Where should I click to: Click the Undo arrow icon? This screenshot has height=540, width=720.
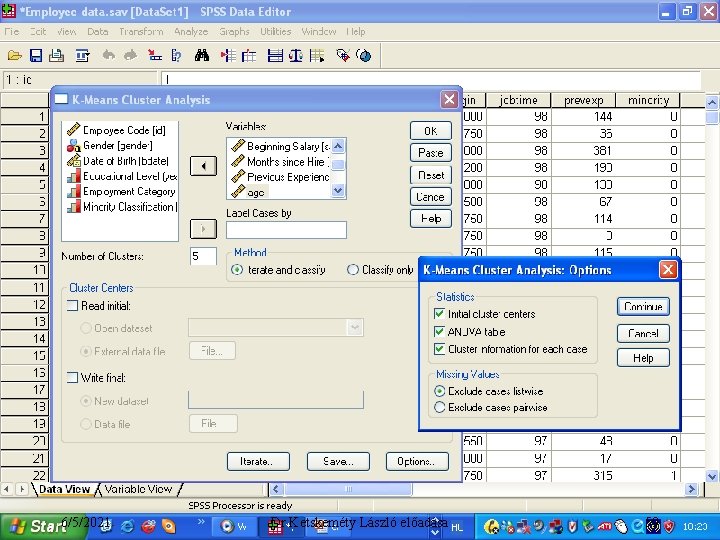[109, 56]
